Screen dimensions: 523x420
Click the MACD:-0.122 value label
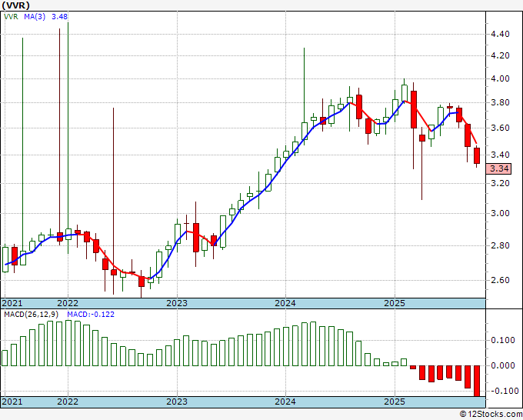pos(91,315)
